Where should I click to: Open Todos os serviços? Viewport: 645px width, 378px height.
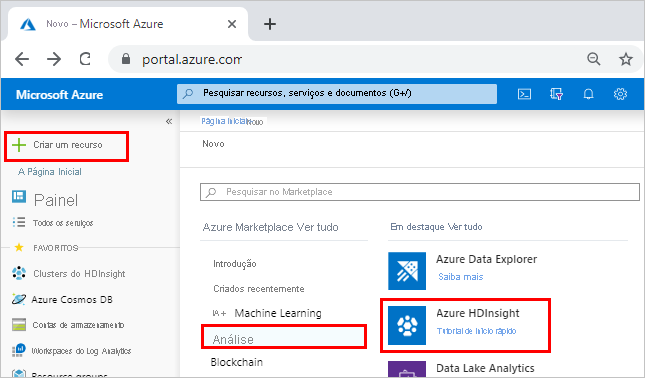pos(63,223)
